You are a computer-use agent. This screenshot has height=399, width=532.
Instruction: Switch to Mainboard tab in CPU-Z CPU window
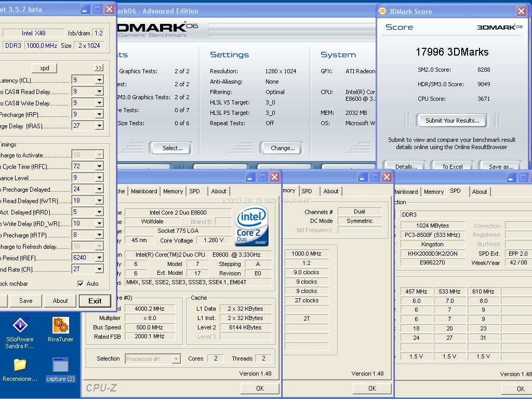pos(144,191)
